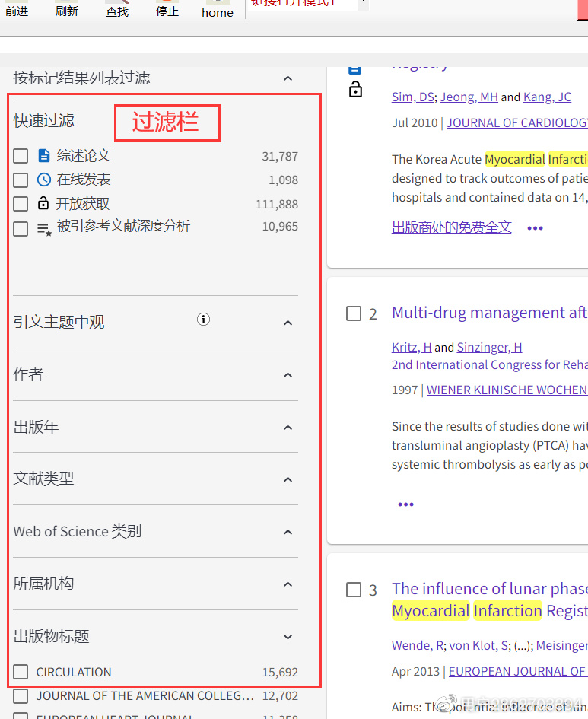Open the WIENER KLINISCHE WOCHEN journal link
This screenshot has width=588, height=719.
click(x=507, y=390)
